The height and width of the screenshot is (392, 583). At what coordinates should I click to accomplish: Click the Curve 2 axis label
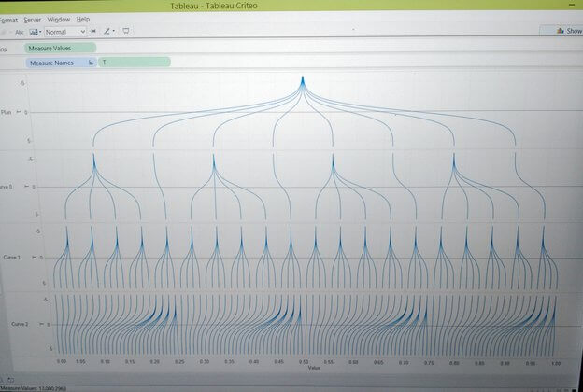[x=20, y=324]
